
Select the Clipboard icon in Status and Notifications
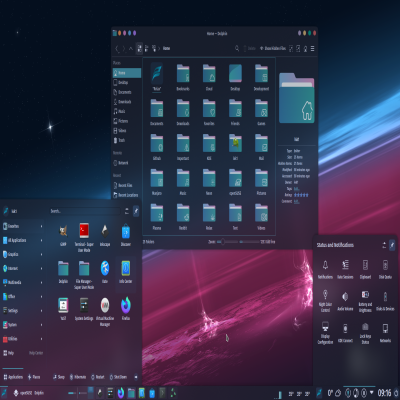pyautogui.click(x=365, y=269)
